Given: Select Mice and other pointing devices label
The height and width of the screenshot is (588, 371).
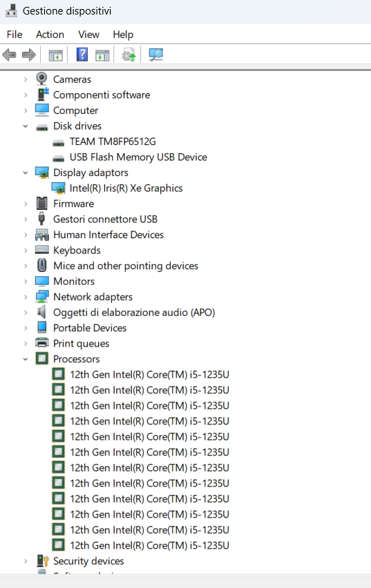Looking at the screenshot, I should pyautogui.click(x=126, y=266).
